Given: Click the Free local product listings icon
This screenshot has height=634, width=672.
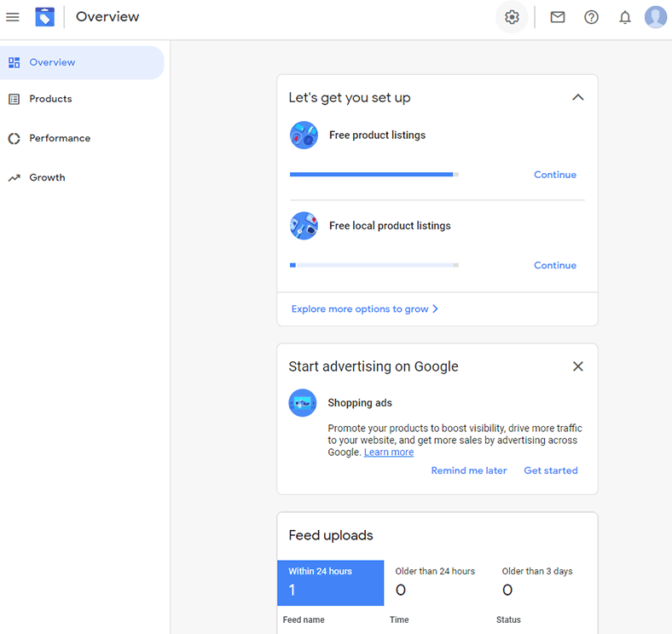Looking at the screenshot, I should (x=304, y=226).
